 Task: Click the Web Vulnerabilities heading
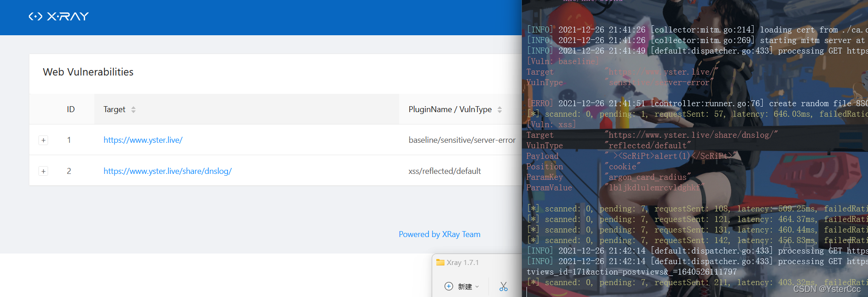click(x=88, y=72)
